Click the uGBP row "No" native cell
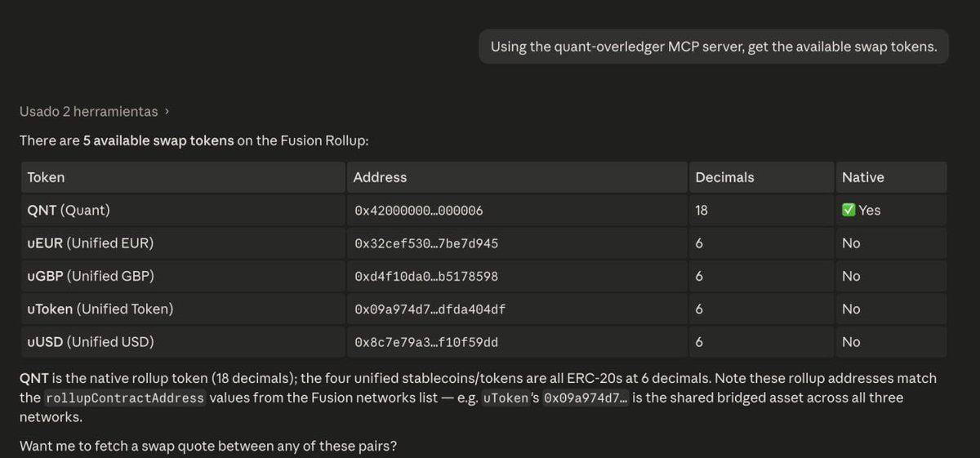980x458 pixels. coord(891,276)
